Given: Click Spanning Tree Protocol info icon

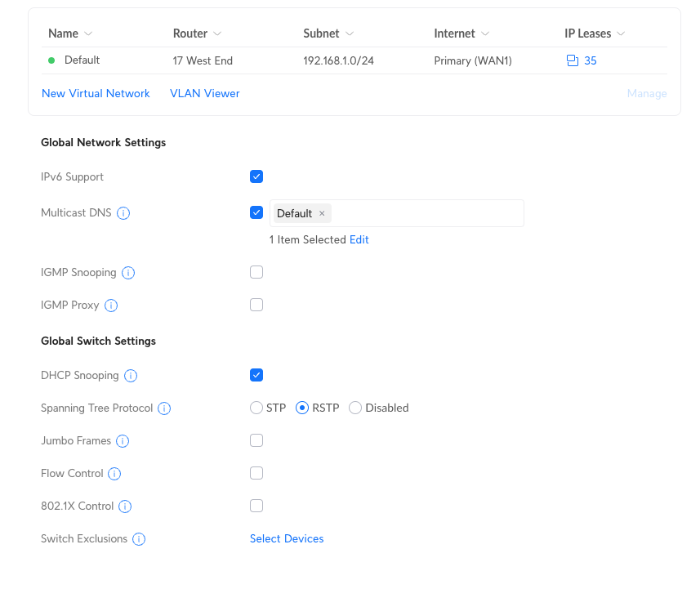Looking at the screenshot, I should pyautogui.click(x=164, y=408).
